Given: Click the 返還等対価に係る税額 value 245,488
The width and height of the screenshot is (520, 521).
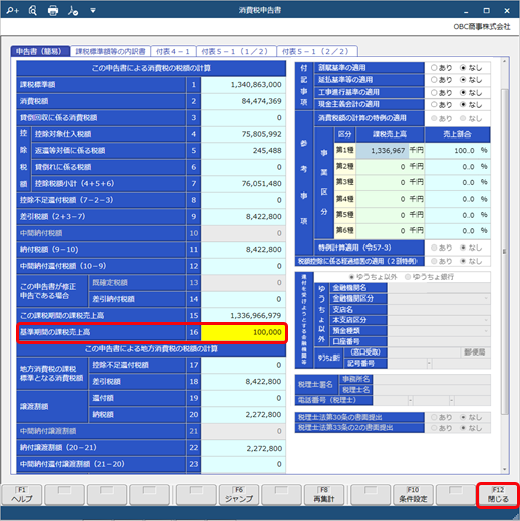Looking at the screenshot, I should click(243, 151).
